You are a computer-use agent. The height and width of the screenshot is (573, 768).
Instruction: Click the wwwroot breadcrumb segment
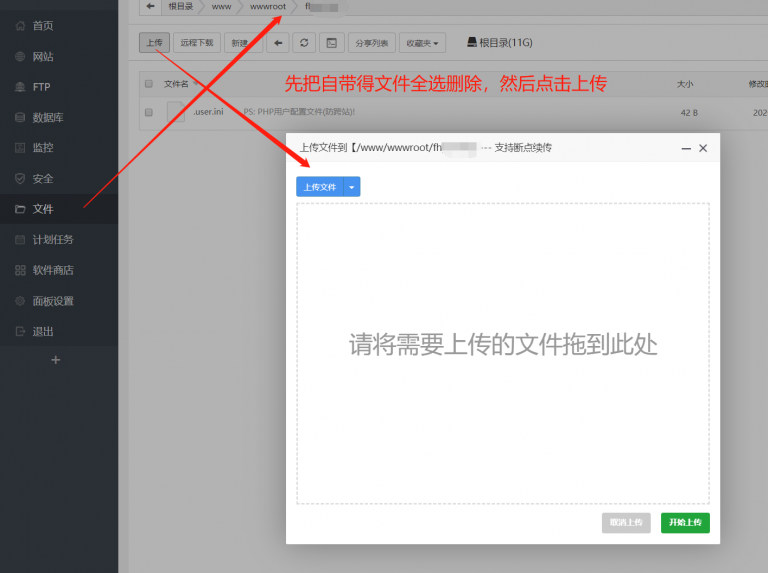267,6
